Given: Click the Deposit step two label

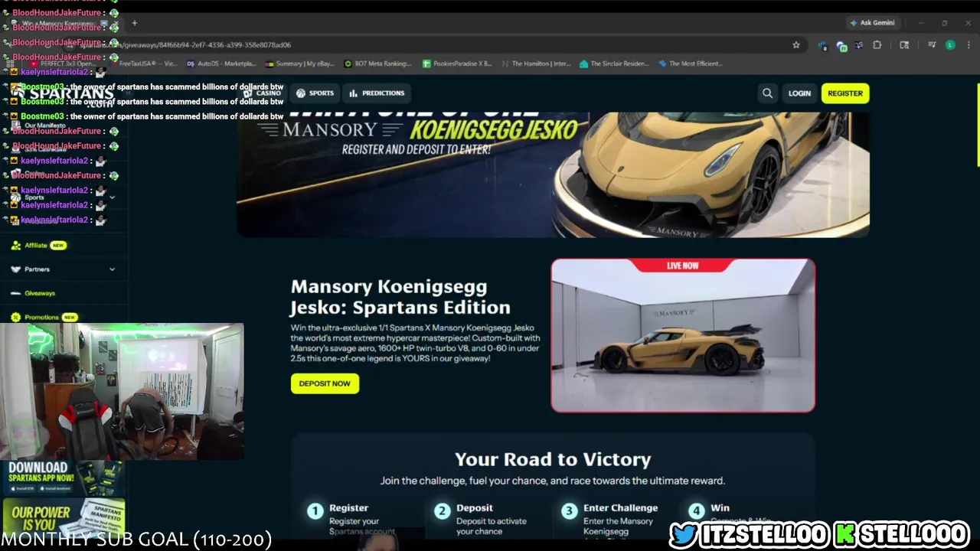Looking at the screenshot, I should click(x=475, y=508).
